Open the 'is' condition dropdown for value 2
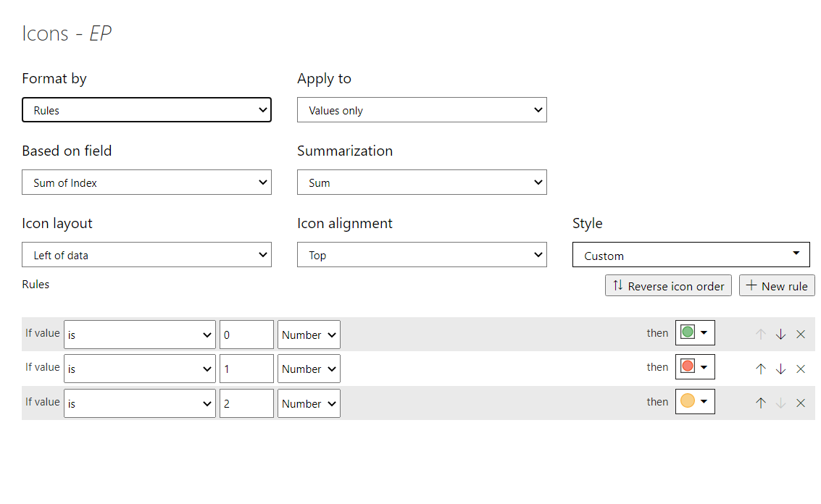 point(140,403)
